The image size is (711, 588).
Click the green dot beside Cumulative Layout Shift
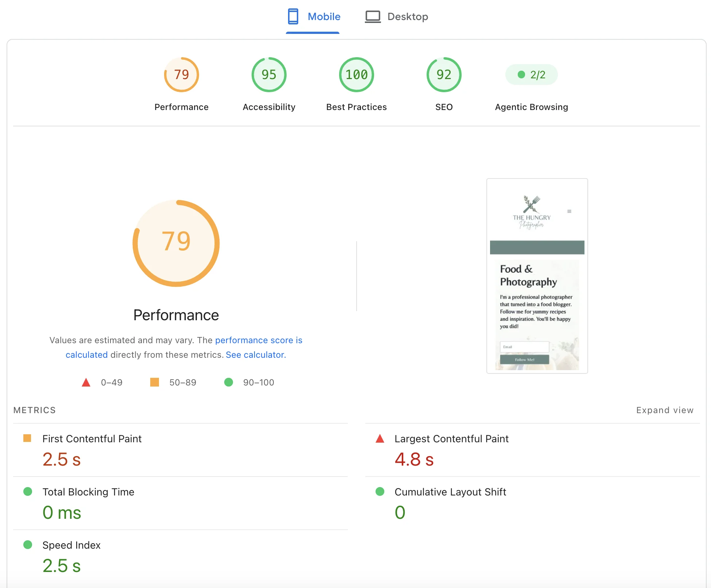tap(380, 491)
